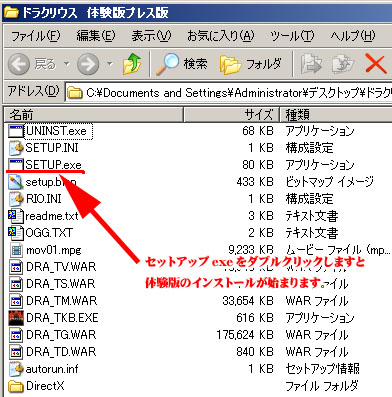
Task: Select the DRA_TD.WAR file icon
Action: click(16, 352)
